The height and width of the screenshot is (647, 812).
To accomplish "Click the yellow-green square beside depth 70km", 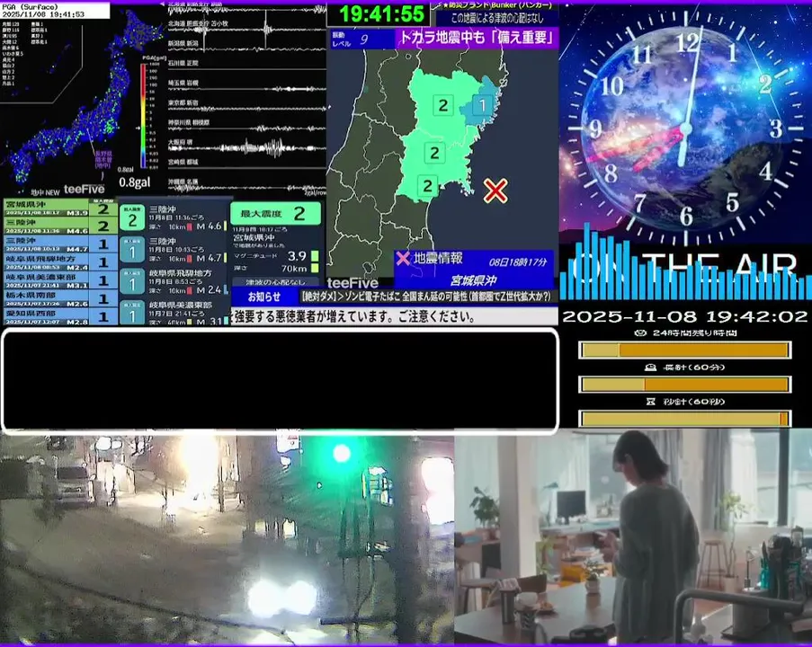I will 315,268.
